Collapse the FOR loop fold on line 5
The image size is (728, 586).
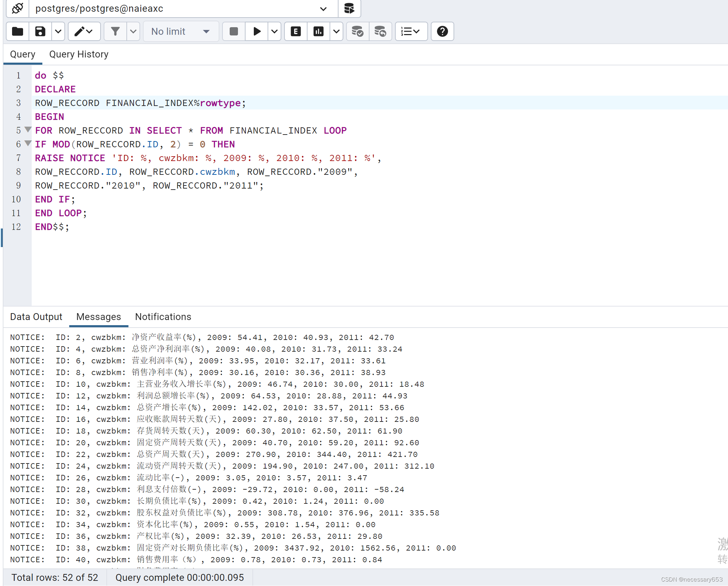click(x=28, y=130)
